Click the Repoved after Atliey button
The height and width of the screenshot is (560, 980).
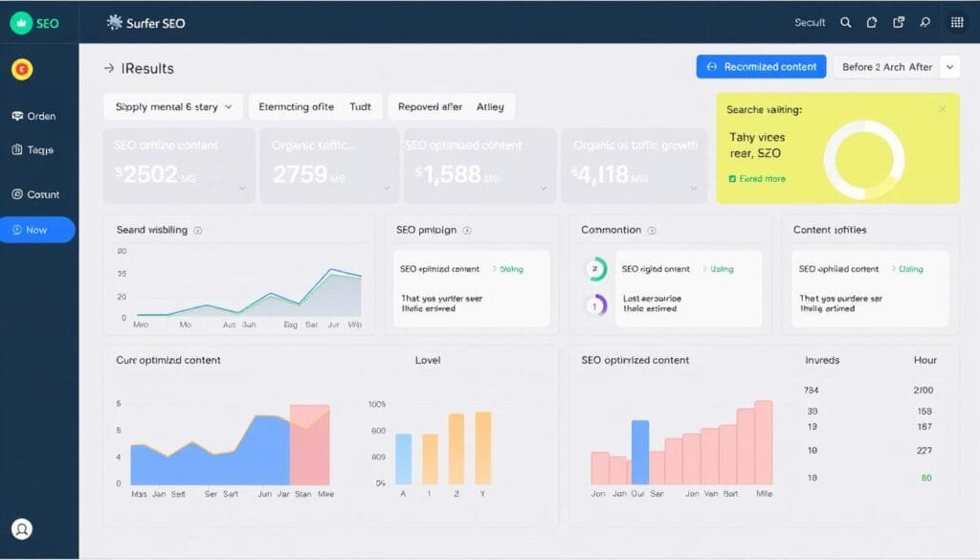click(x=451, y=107)
